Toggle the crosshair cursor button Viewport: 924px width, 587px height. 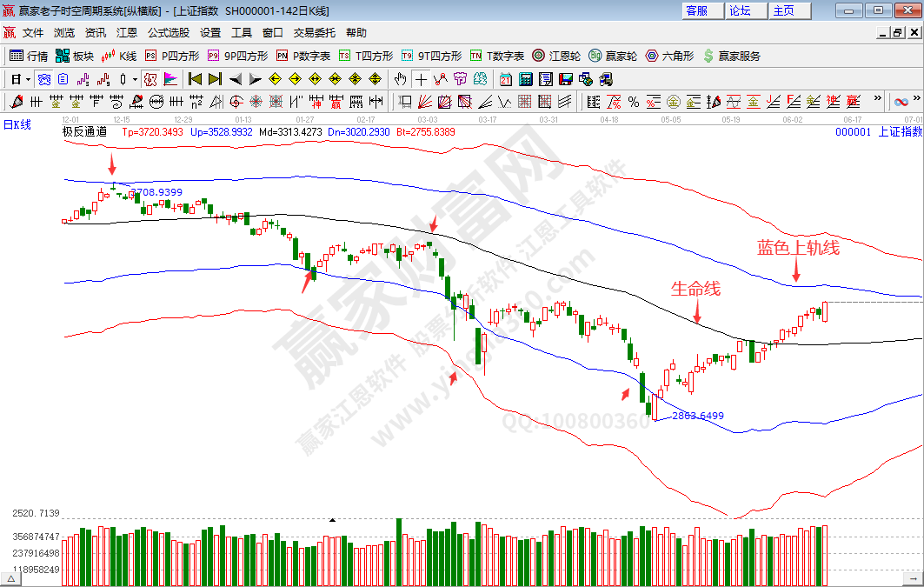(x=421, y=79)
